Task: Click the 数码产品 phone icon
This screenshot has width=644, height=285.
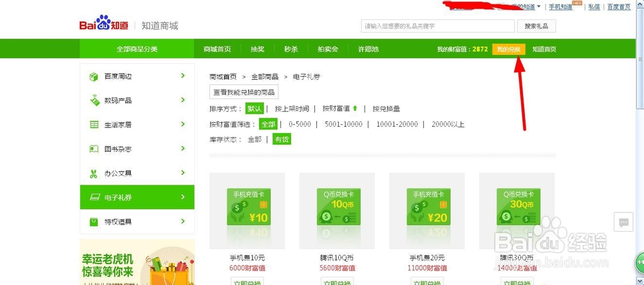Action: [x=95, y=100]
